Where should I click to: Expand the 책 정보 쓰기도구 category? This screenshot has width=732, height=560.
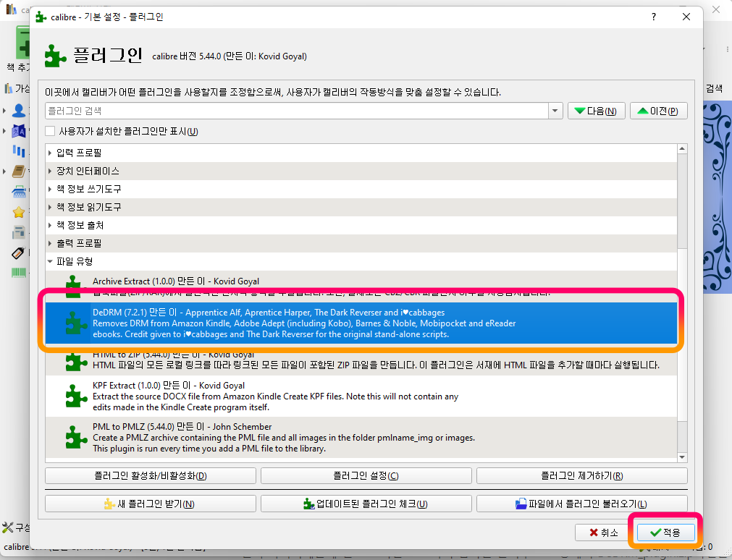[x=50, y=189]
